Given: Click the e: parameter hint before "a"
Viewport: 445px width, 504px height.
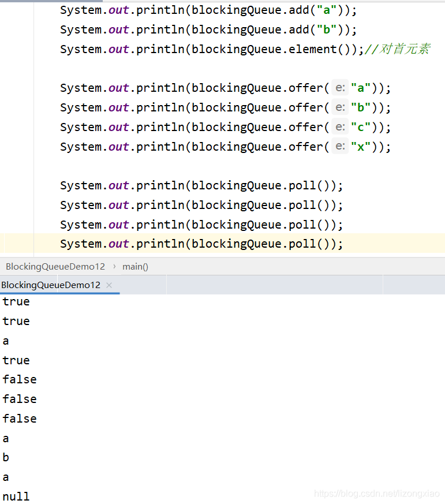Looking at the screenshot, I should click(340, 88).
